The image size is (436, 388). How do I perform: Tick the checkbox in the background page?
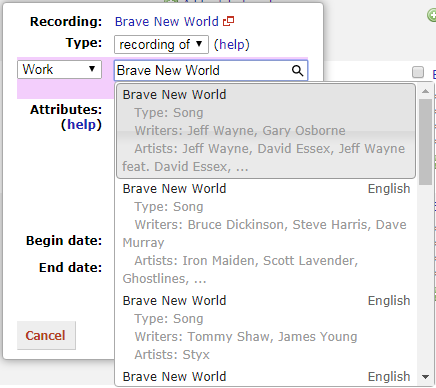(418, 72)
